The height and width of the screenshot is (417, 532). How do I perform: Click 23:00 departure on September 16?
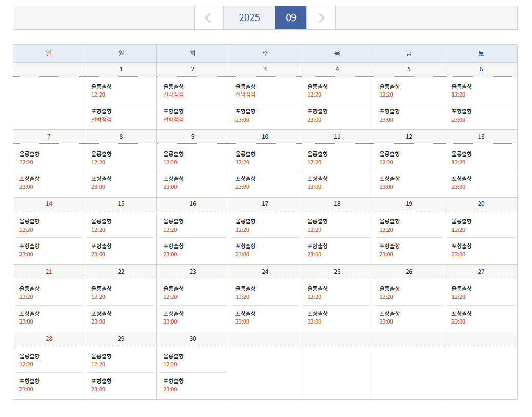point(170,254)
